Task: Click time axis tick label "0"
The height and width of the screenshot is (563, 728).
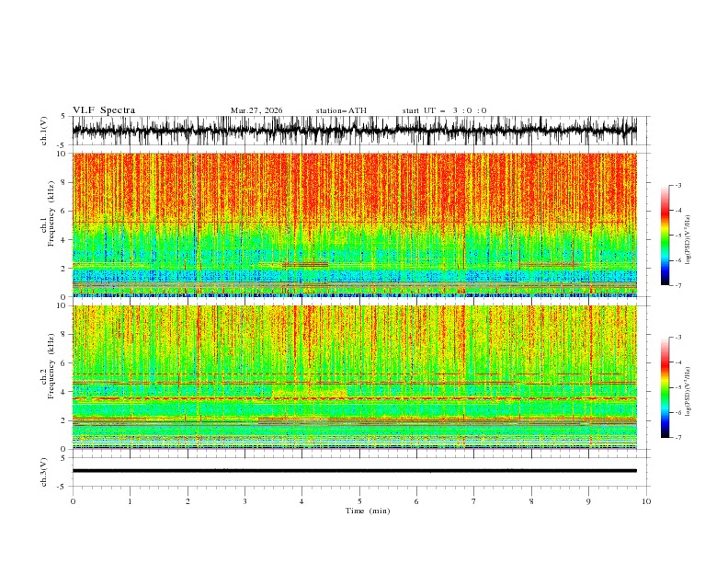Action: click(x=73, y=501)
